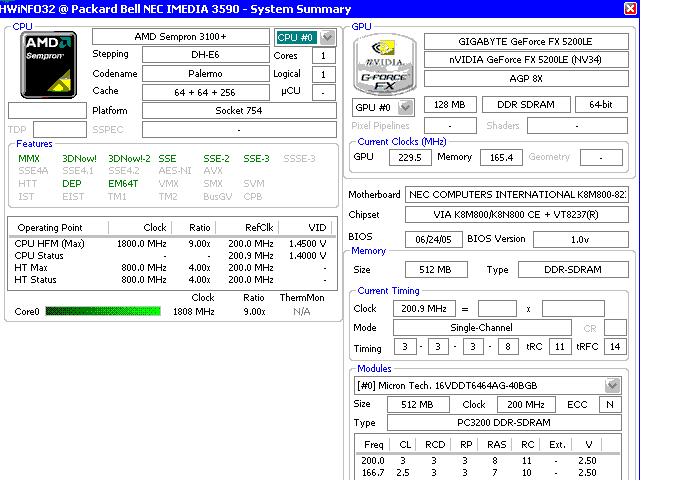Viewport: 694px width, 486px height.
Task: Click the VIA K8M800/K8N800 chipset field
Action: pyautogui.click(x=517, y=215)
